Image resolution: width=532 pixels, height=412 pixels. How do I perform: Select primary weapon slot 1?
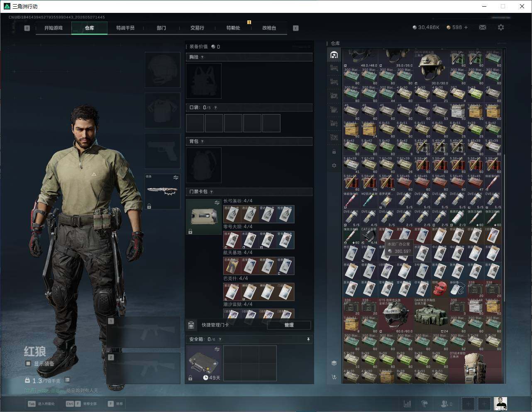tap(144, 332)
